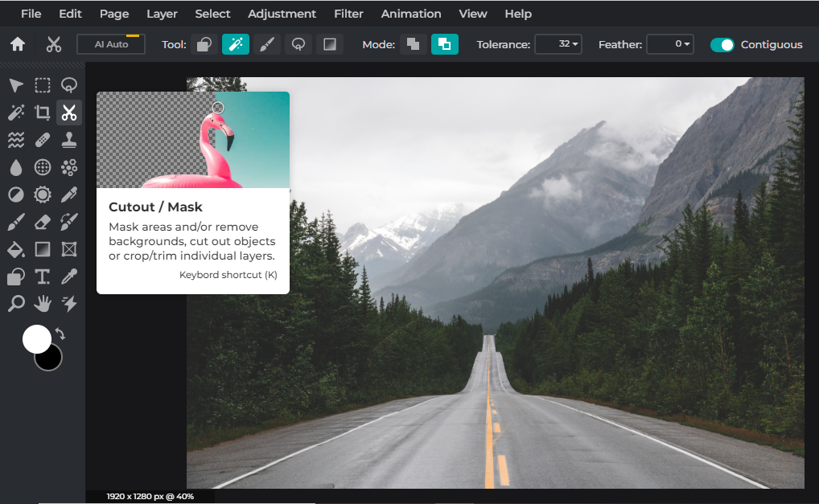
Task: Set cutout Mode to subtract
Action: pos(413,44)
